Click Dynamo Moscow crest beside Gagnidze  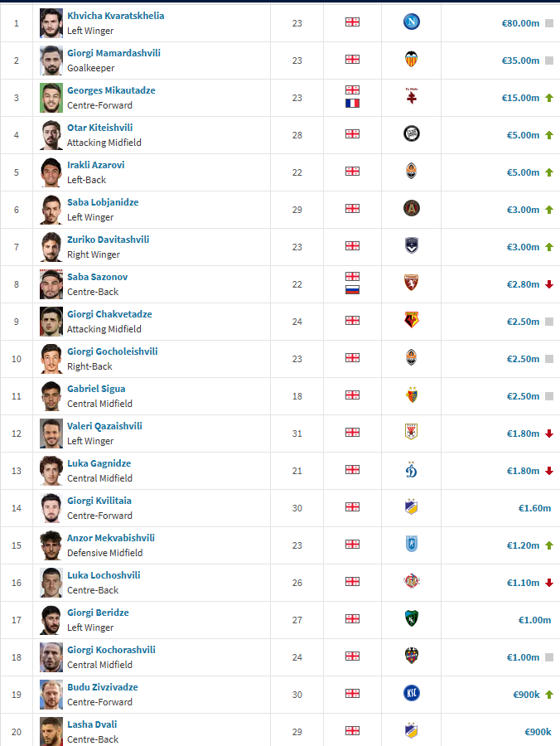411,471
